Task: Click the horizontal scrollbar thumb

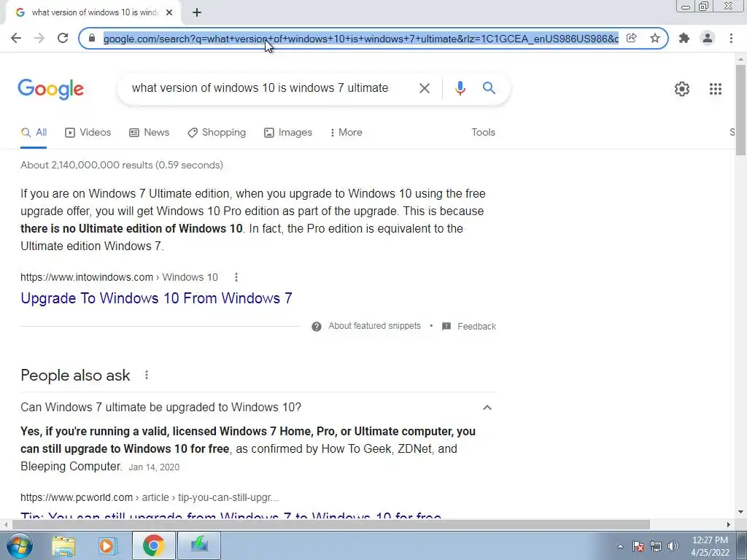Action: pos(330,524)
